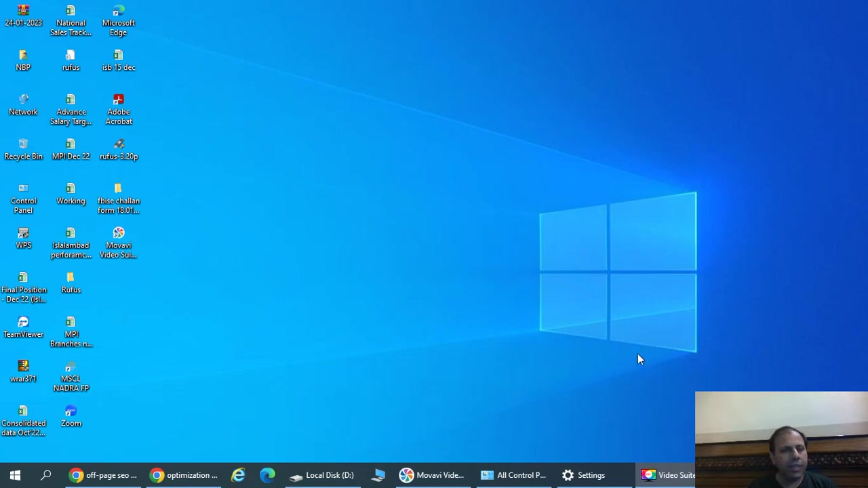Open the Settings taskbar window
The height and width of the screenshot is (488, 868).
583,475
